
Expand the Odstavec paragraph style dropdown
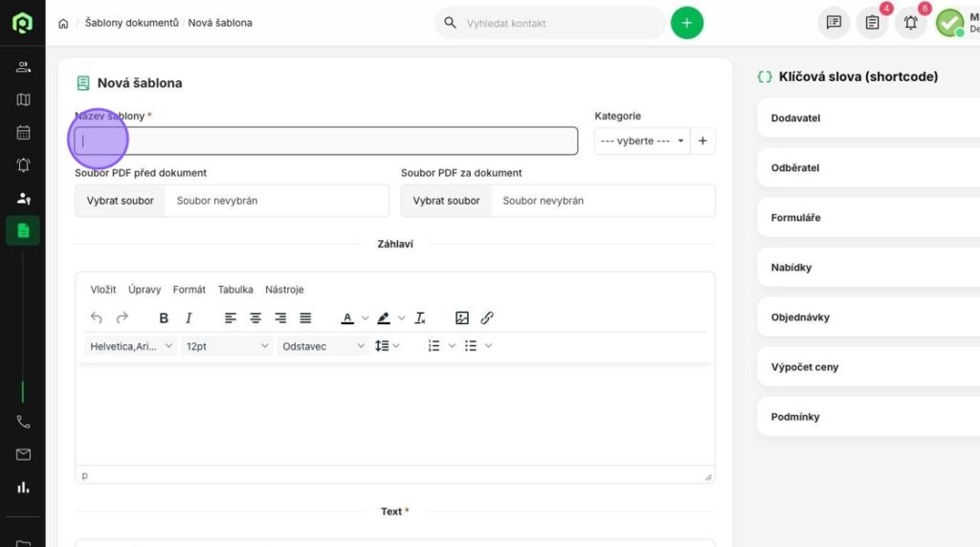(323, 346)
